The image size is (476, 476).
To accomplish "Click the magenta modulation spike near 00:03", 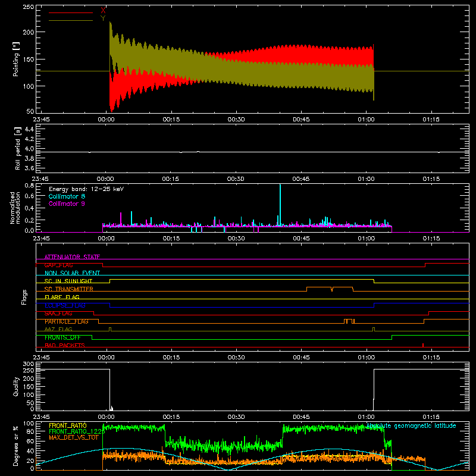I will (121, 219).
